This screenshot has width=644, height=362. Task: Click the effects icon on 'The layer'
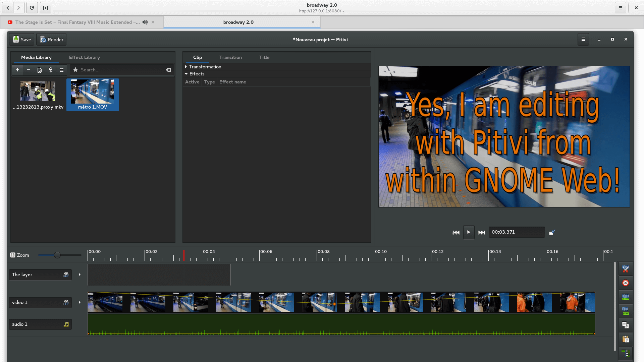[66, 275]
